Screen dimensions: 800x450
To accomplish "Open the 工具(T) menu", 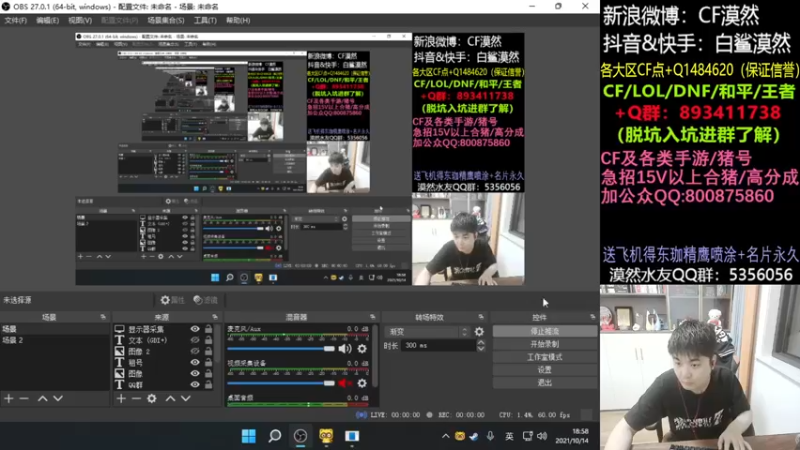I will pyautogui.click(x=205, y=20).
